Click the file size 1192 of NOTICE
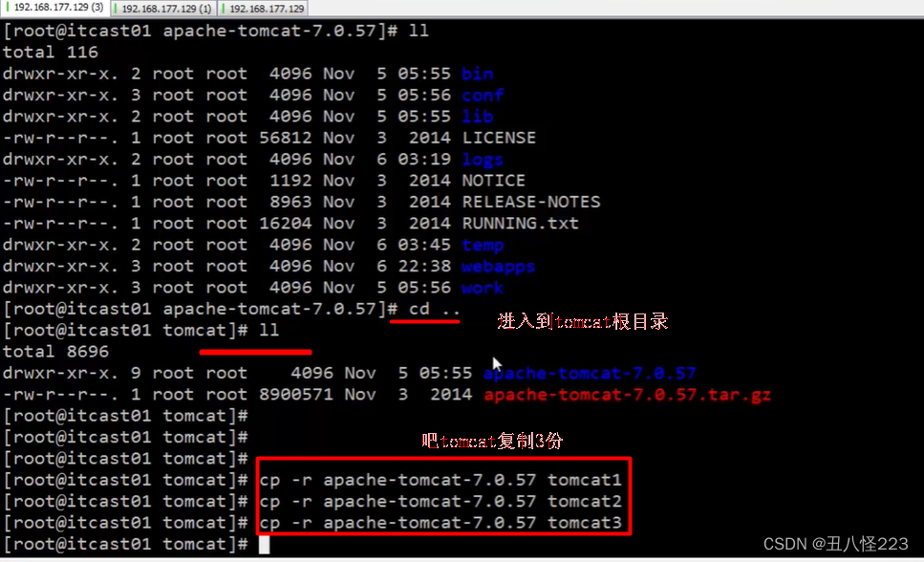This screenshot has height=562, width=924. [290, 181]
